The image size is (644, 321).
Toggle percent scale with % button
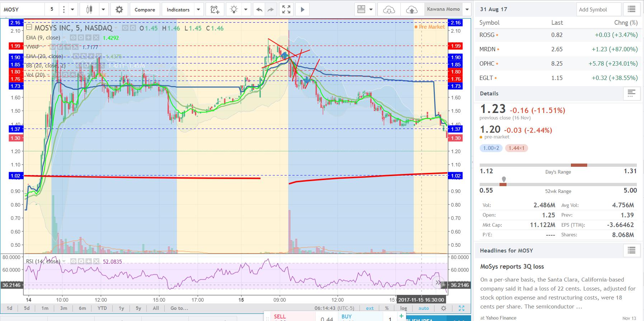pos(387,308)
